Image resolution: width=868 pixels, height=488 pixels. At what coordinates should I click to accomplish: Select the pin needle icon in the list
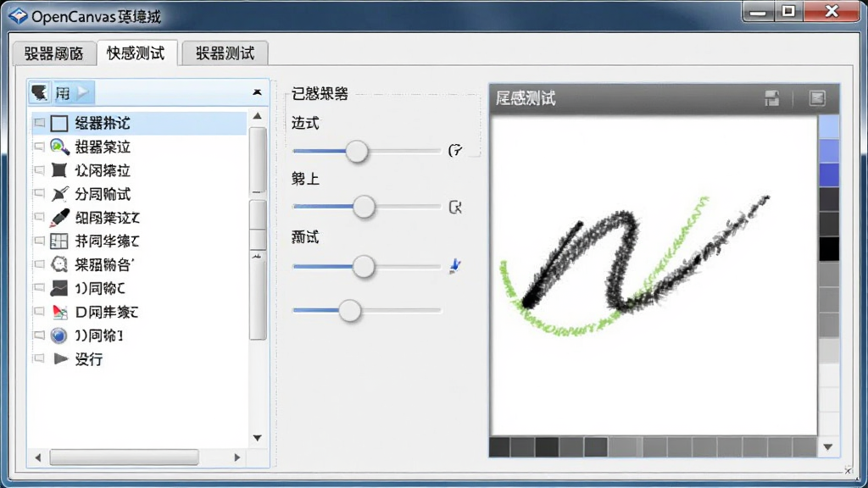point(59,194)
